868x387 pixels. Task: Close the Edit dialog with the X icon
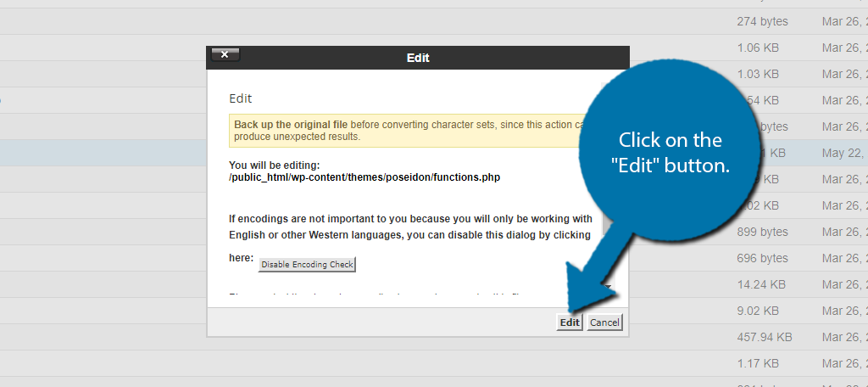click(225, 54)
